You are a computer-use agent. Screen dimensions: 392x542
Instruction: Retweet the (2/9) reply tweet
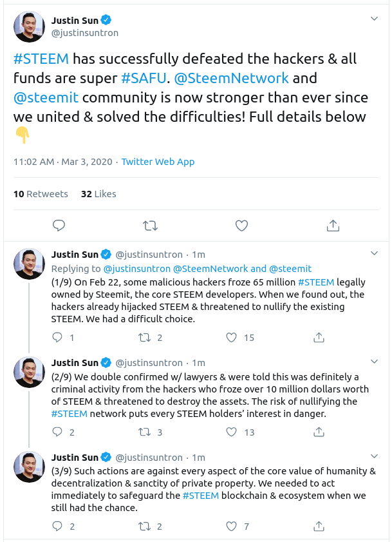pos(145,432)
